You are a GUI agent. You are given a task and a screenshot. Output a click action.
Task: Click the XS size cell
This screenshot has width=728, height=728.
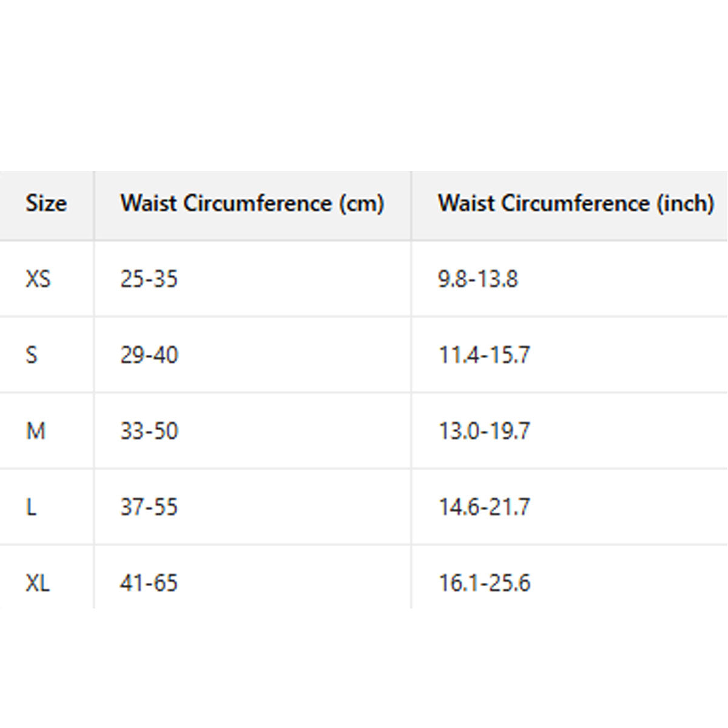38,279
